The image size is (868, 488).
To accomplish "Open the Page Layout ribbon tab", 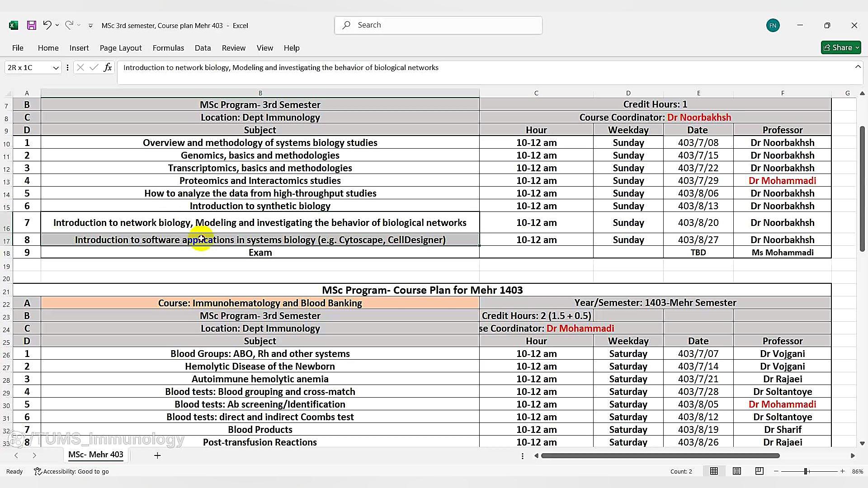I will pos(121,48).
